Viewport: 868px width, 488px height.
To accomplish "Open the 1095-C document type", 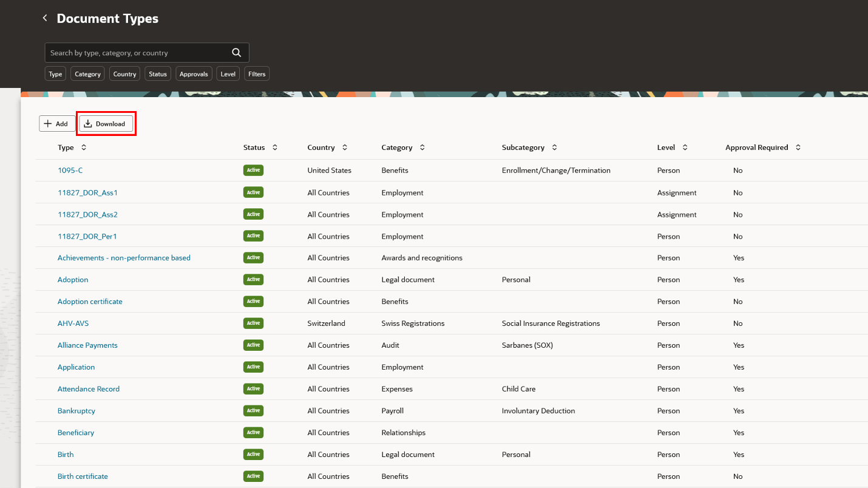I will point(70,171).
